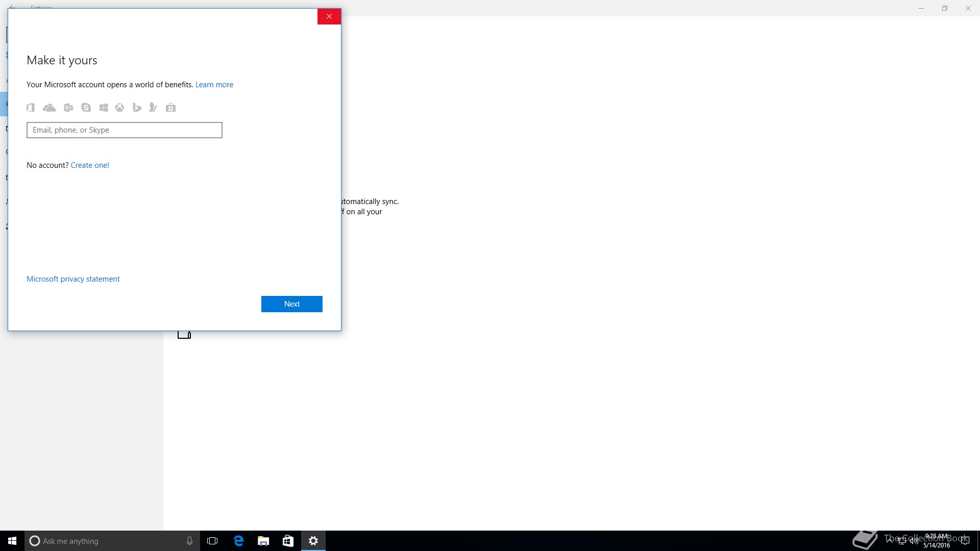Image resolution: width=980 pixels, height=551 pixels.
Task: Select the Settings gear in the taskbar
Action: (313, 541)
